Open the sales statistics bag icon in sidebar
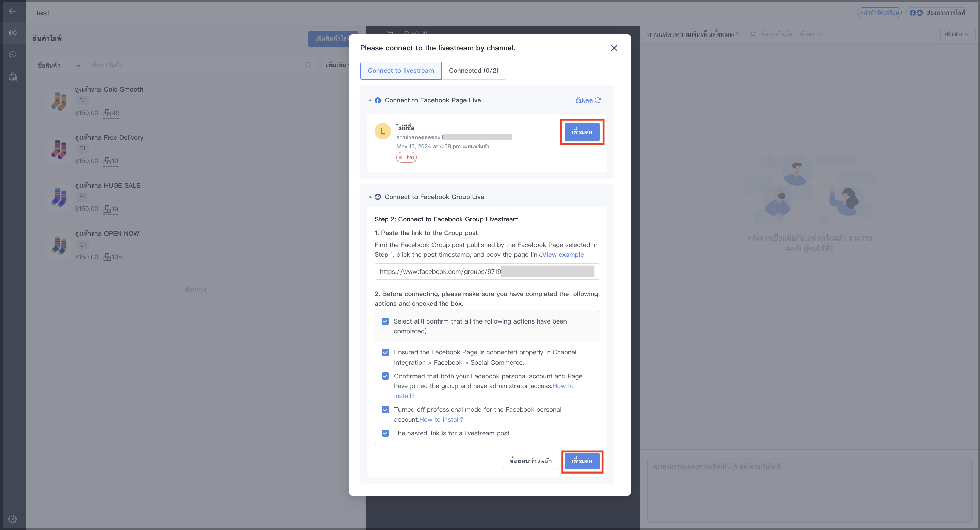This screenshot has height=530, width=980. point(13,77)
